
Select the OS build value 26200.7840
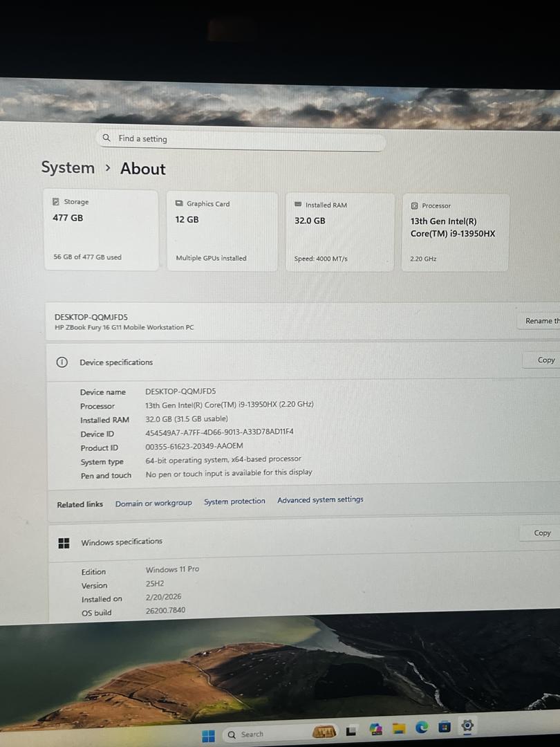pyautogui.click(x=166, y=610)
